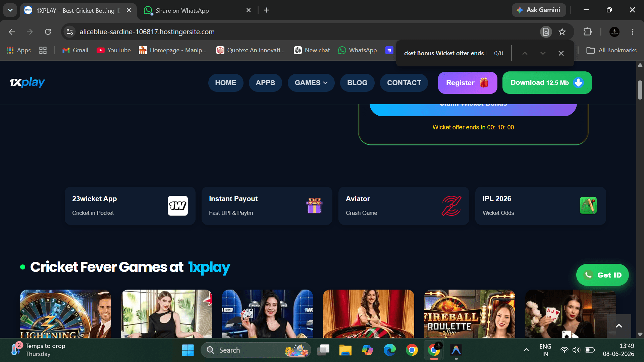This screenshot has width=644, height=362.
Task: Click the 1xplay site logo
Action: pyautogui.click(x=27, y=82)
